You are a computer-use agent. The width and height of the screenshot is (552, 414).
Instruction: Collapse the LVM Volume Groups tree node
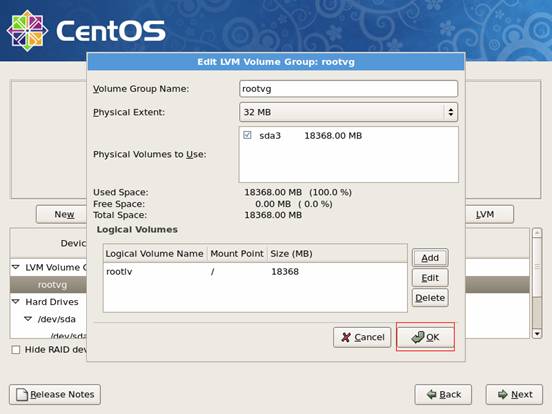coord(15,267)
